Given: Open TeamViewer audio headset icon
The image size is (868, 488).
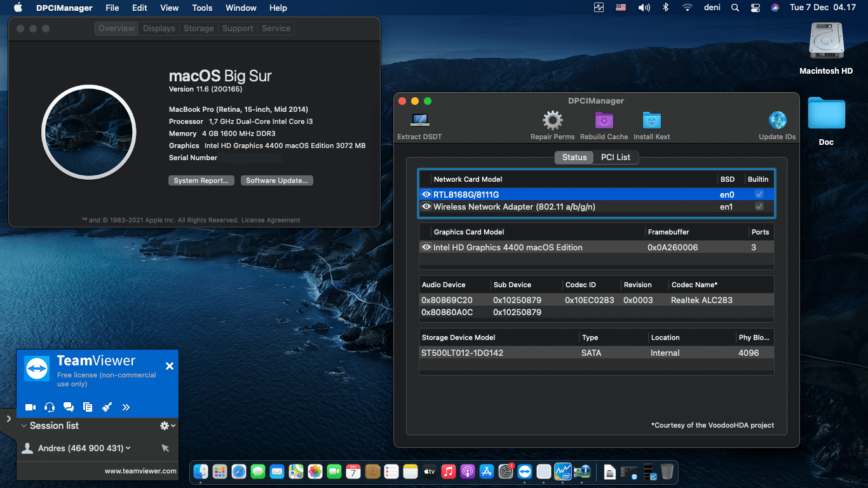Looking at the screenshot, I should 50,407.
